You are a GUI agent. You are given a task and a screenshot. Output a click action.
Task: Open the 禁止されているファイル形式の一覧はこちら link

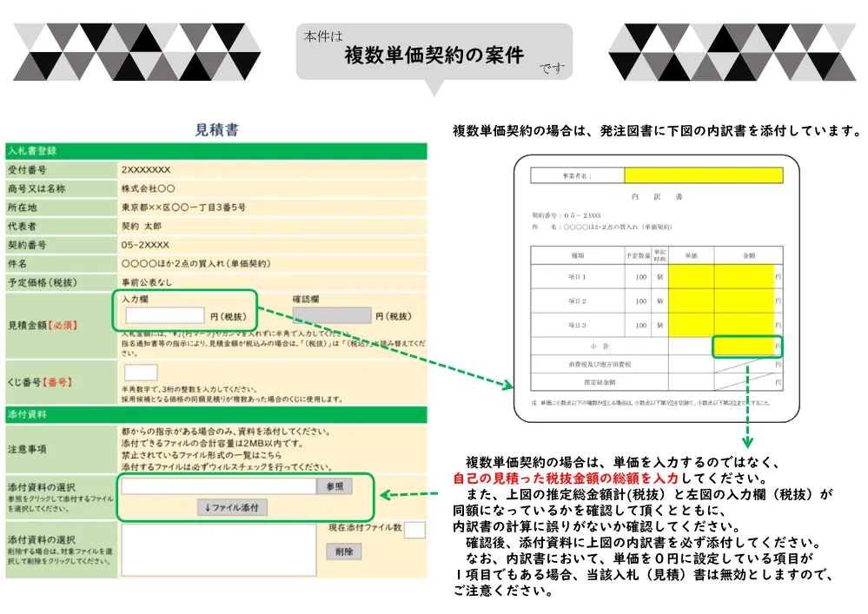(202, 455)
